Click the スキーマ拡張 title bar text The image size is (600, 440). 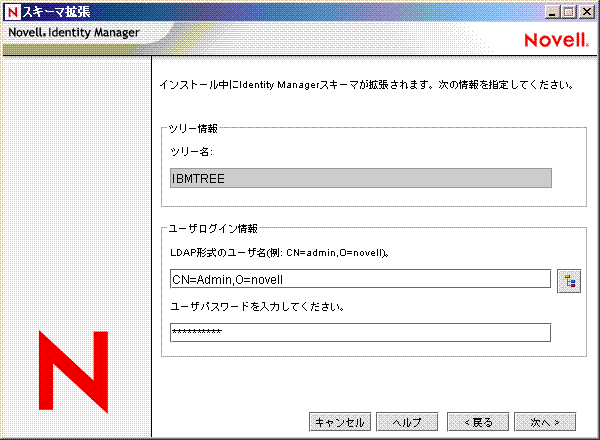(x=51, y=11)
